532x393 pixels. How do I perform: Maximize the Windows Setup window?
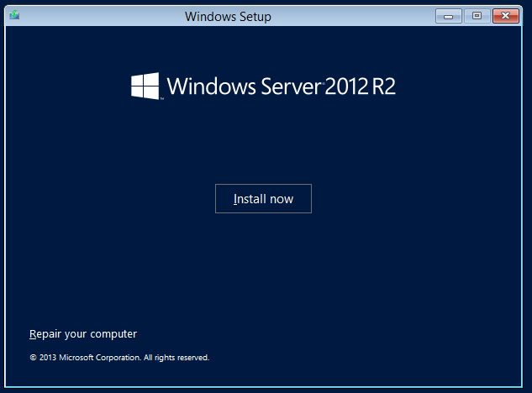tap(477, 16)
